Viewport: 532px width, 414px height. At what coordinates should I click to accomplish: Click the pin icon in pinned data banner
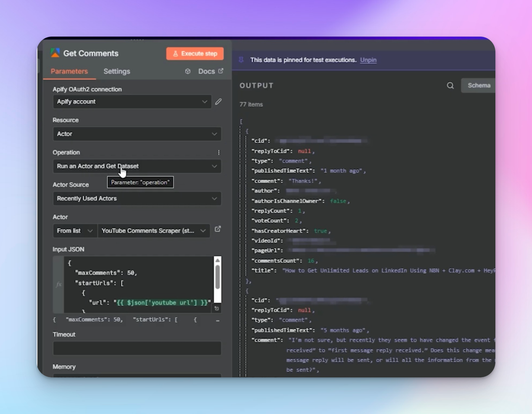point(241,60)
